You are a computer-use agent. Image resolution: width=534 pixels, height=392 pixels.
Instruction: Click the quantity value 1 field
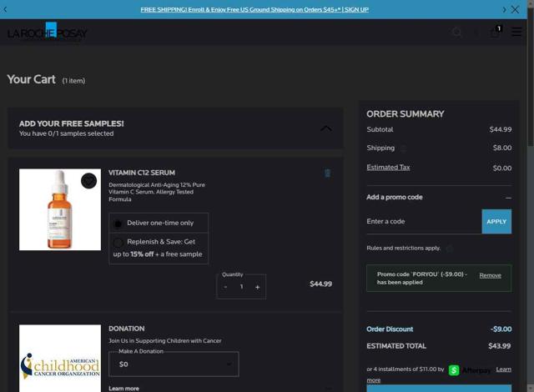click(x=241, y=287)
